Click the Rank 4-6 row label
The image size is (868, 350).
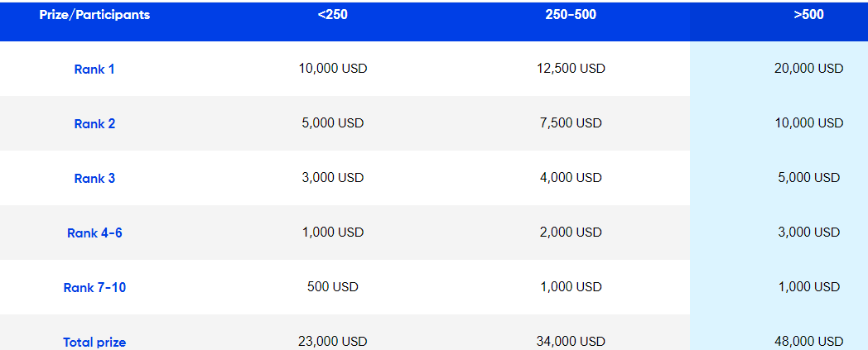coord(94,233)
